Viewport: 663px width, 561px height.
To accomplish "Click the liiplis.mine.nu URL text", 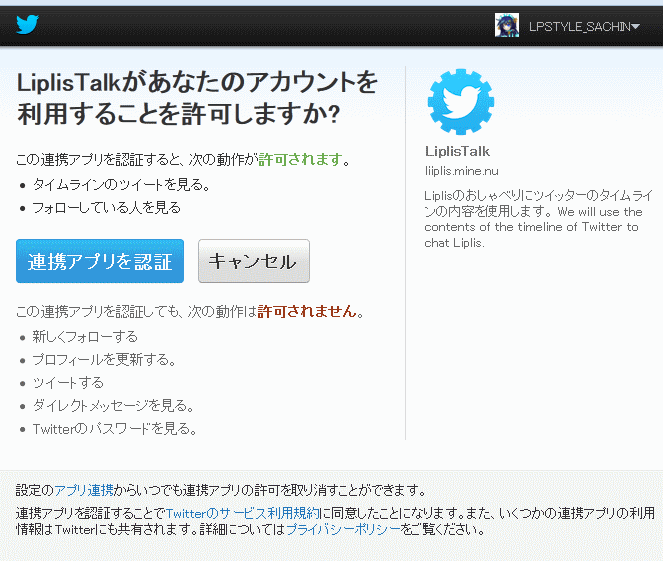I will click(462, 171).
